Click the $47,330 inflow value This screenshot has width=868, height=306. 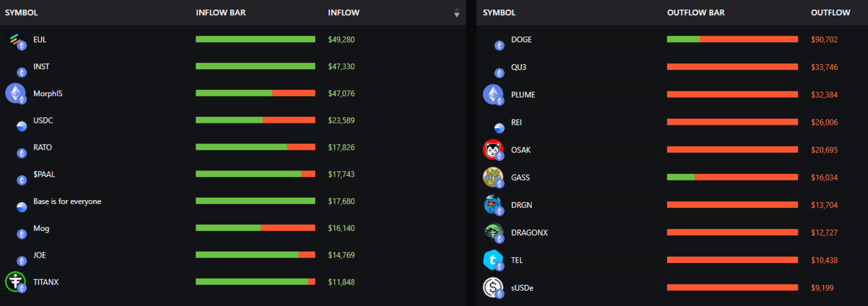tap(341, 66)
